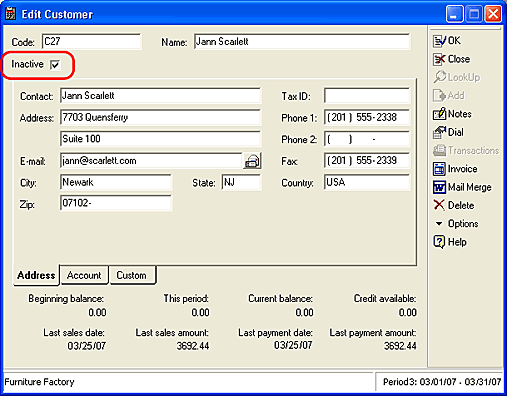
Task: Click the Mail Merge button label
Action: [469, 187]
